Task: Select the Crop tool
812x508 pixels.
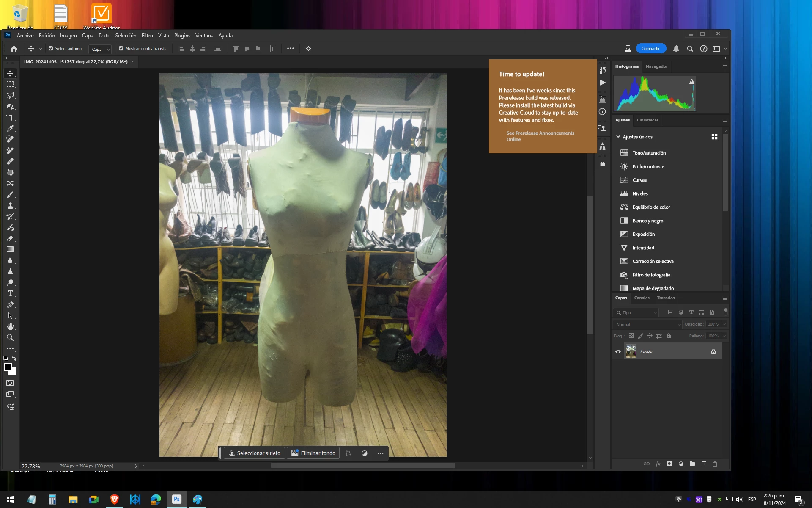Action: (x=10, y=117)
